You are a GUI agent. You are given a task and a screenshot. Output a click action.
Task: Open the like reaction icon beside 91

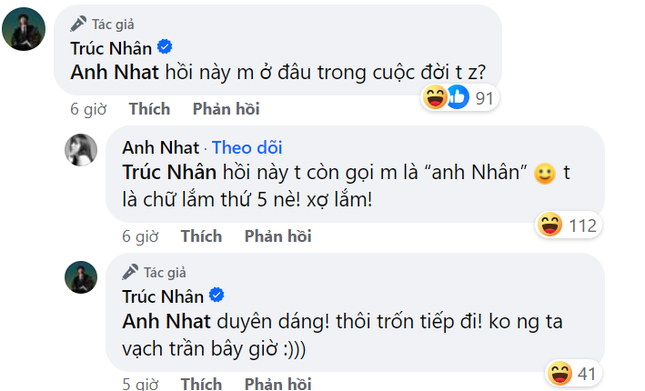[x=458, y=97]
